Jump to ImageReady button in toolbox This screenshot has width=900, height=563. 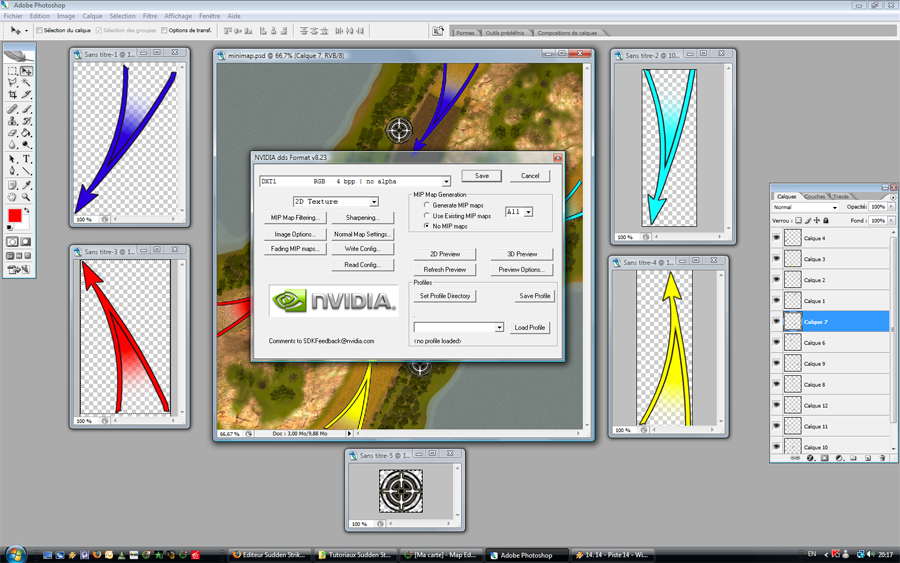tap(19, 269)
